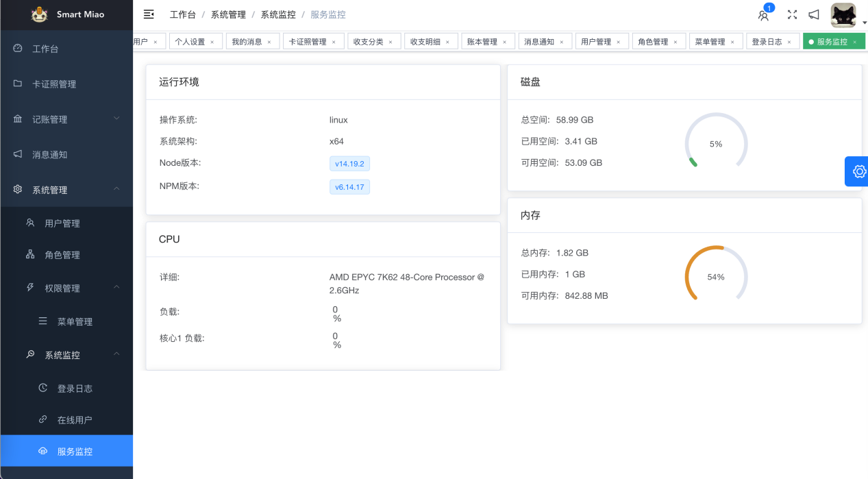Switch to the 卡证照管理 tab
The image size is (868, 479).
tap(308, 42)
